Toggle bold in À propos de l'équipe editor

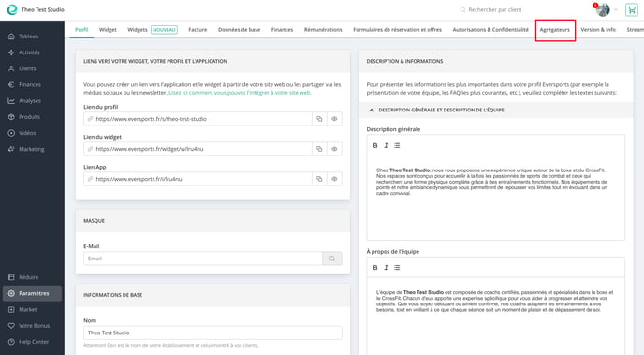click(x=375, y=268)
